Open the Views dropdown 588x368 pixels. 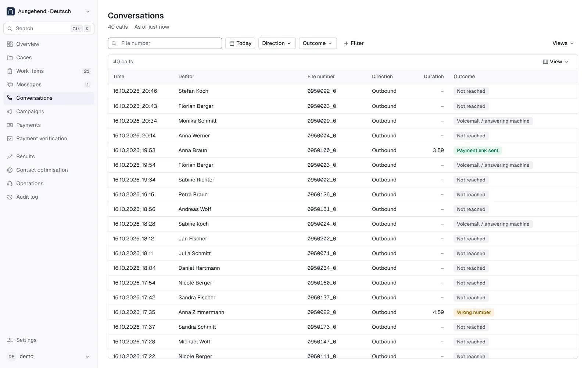pos(563,43)
